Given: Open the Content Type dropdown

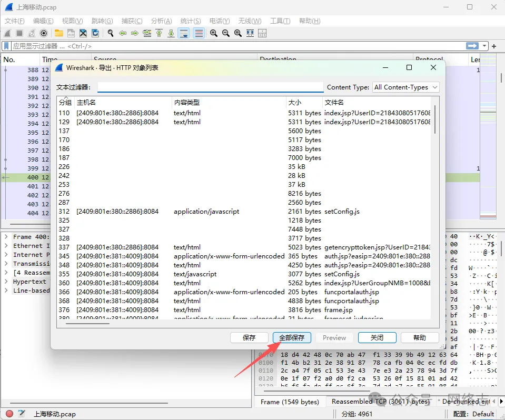Looking at the screenshot, I should click(405, 87).
